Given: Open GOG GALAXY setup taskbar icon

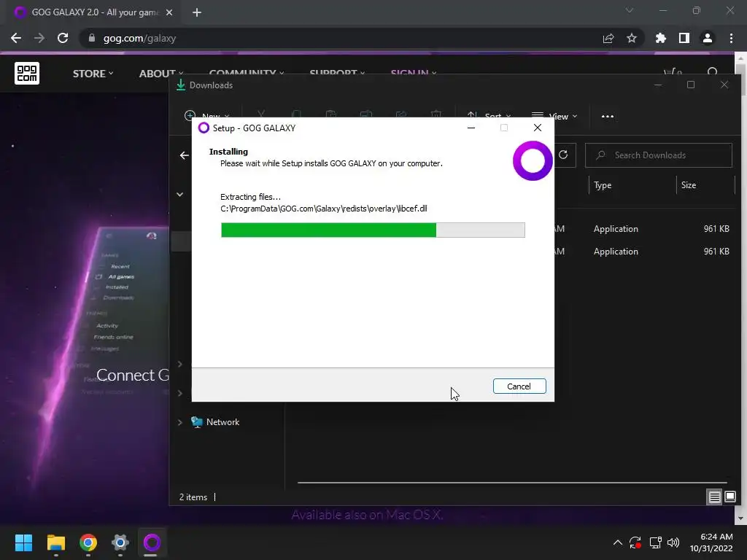Looking at the screenshot, I should (152, 542).
